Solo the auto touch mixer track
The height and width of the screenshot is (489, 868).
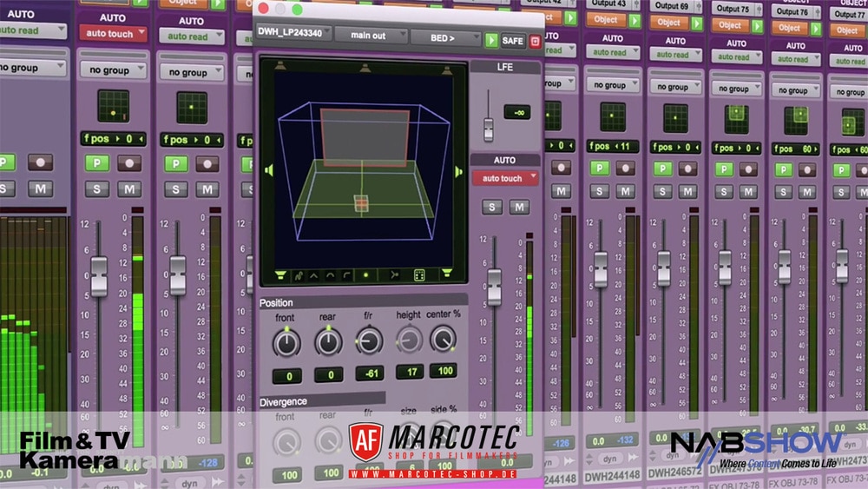[x=97, y=188]
